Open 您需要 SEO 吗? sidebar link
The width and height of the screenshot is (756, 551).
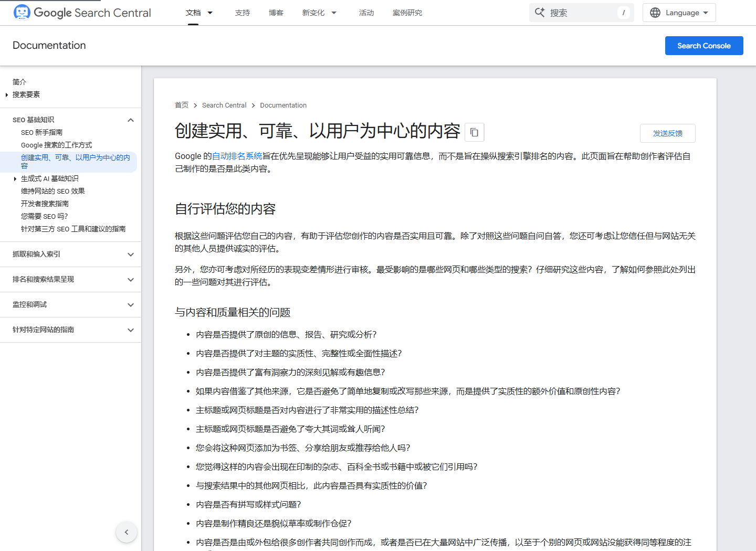(45, 217)
